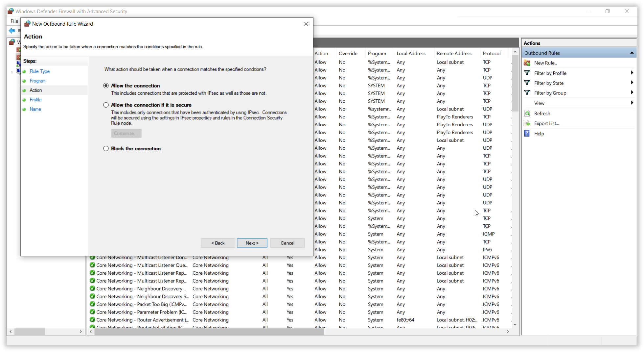Image resolution: width=644 pixels, height=352 pixels.
Task: Close the New Outbound Rule Wizard dialog
Action: (x=306, y=24)
